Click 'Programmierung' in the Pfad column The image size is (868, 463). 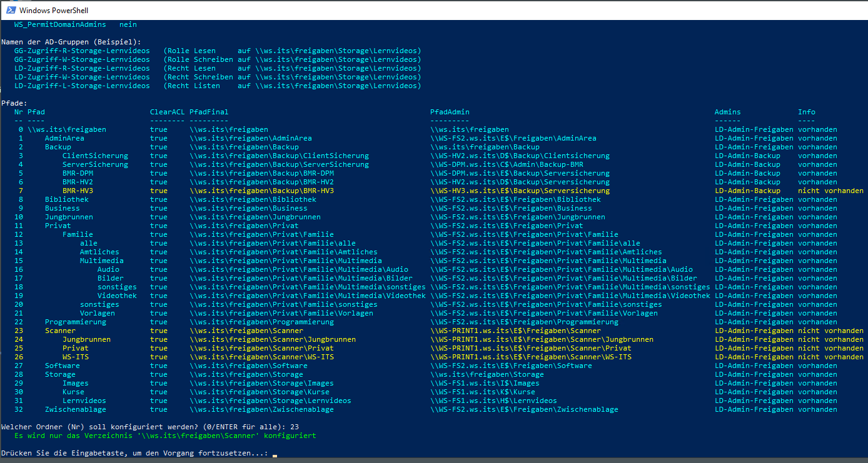click(76, 322)
